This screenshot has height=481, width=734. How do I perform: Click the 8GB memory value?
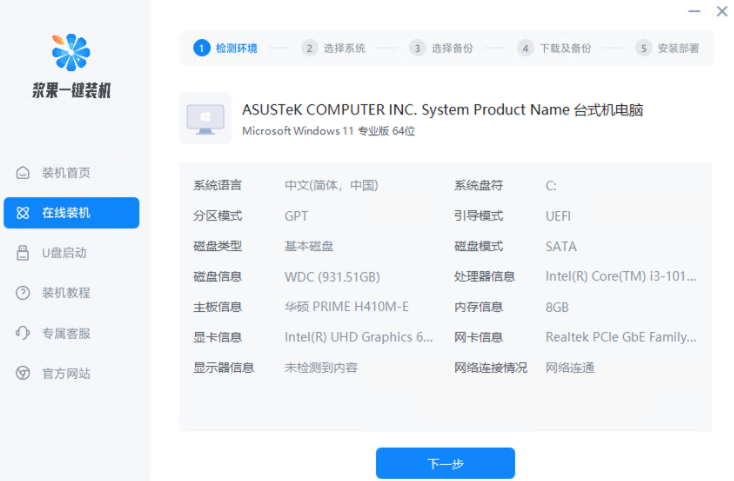tap(557, 307)
